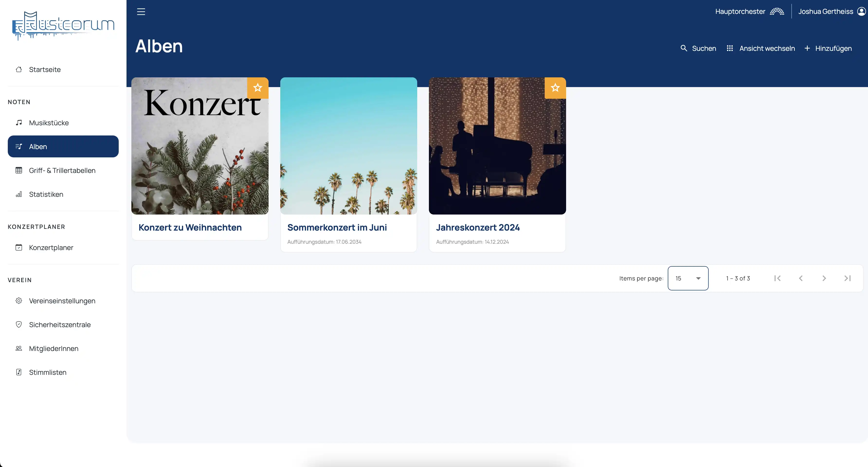Image resolution: width=868 pixels, height=467 pixels.
Task: Open the Jahreskonzert 2024 piano cover thumbnail
Action: pos(497,146)
